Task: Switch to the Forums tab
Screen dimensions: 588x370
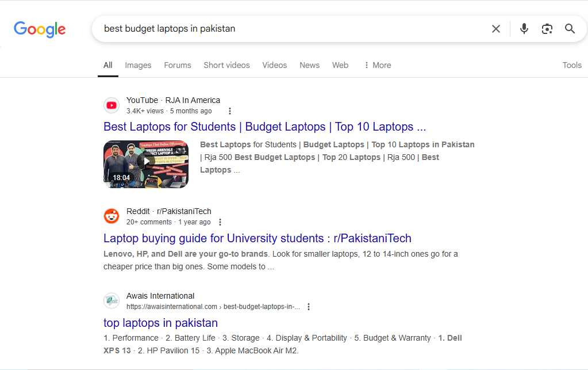Action: 178,65
